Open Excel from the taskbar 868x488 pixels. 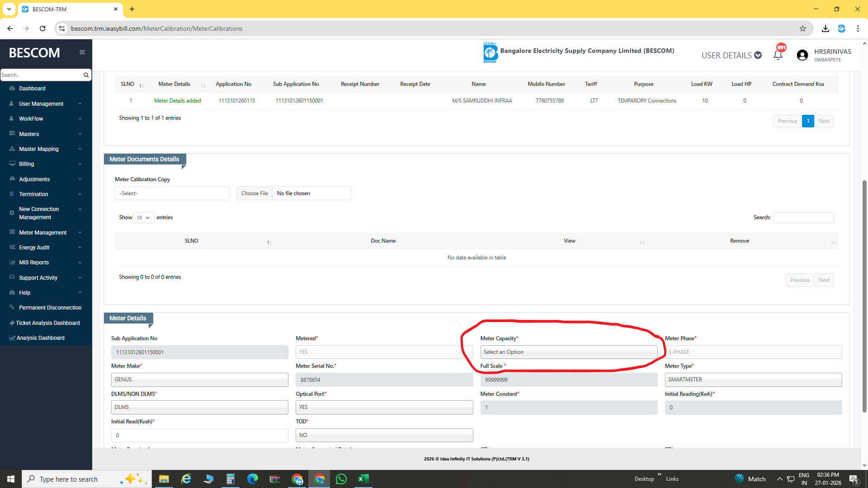coord(363,479)
